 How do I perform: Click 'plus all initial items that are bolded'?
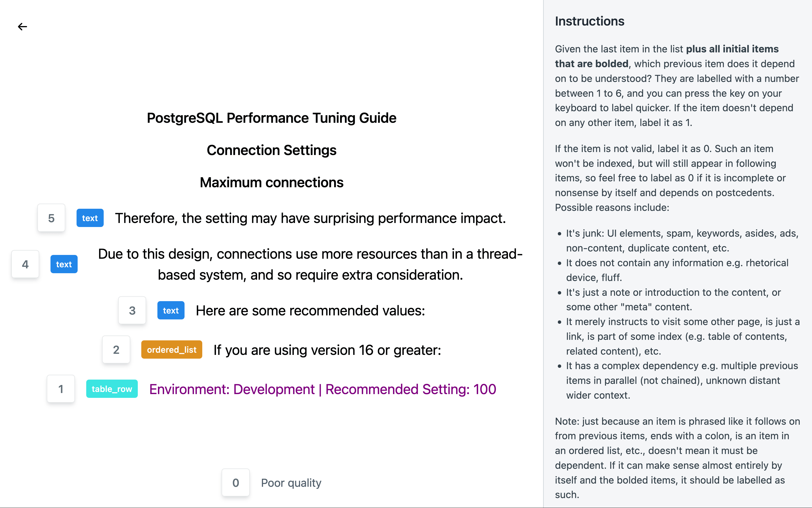pos(666,56)
